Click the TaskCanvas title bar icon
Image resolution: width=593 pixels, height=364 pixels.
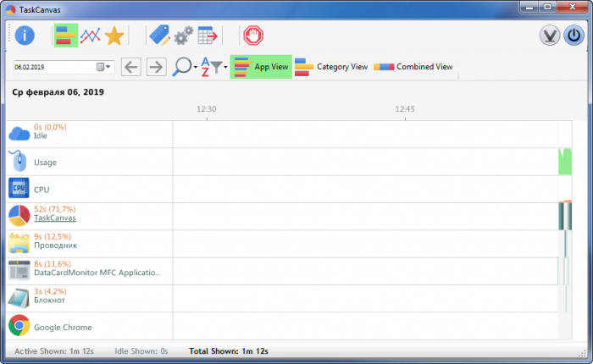11,10
